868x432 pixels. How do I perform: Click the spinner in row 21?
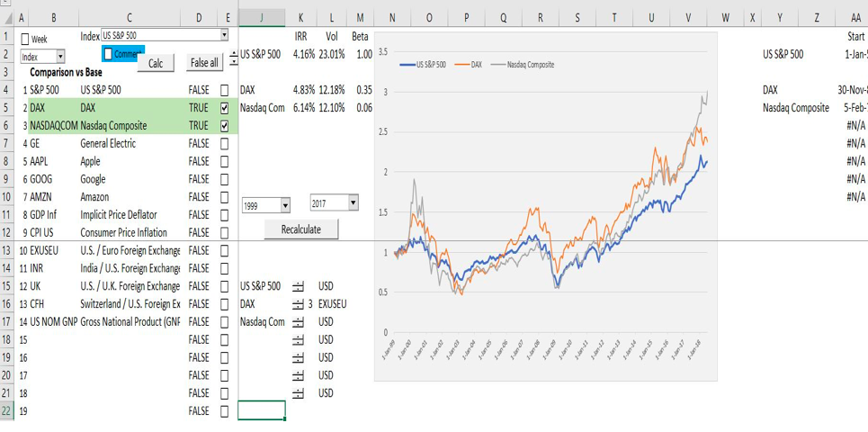pyautogui.click(x=299, y=393)
